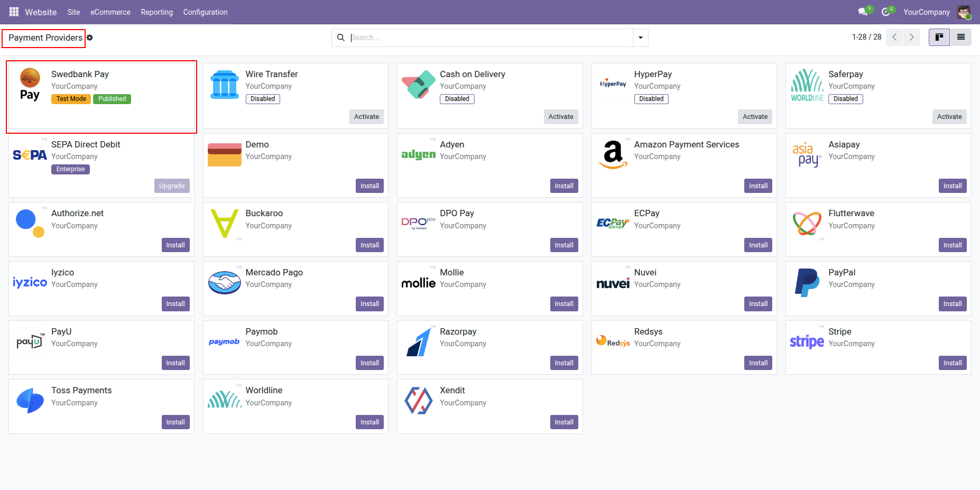980x490 pixels.
Task: Open the activities clock icon
Action: (x=885, y=12)
